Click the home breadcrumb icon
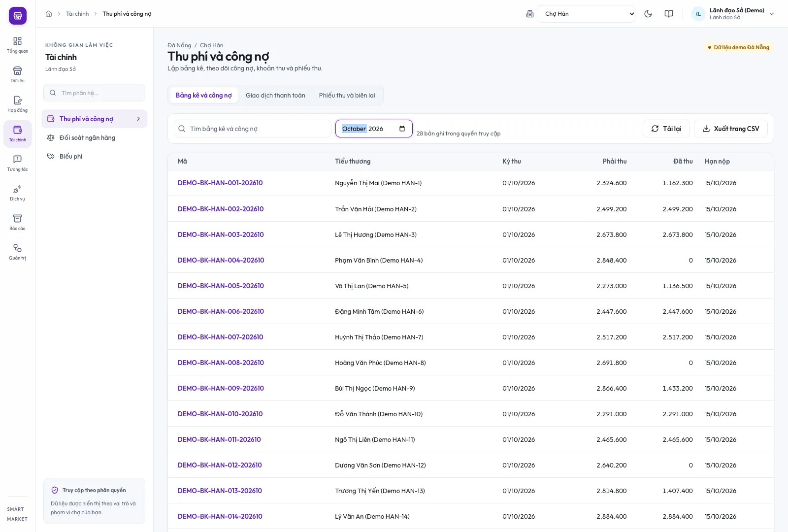 [x=49, y=14]
